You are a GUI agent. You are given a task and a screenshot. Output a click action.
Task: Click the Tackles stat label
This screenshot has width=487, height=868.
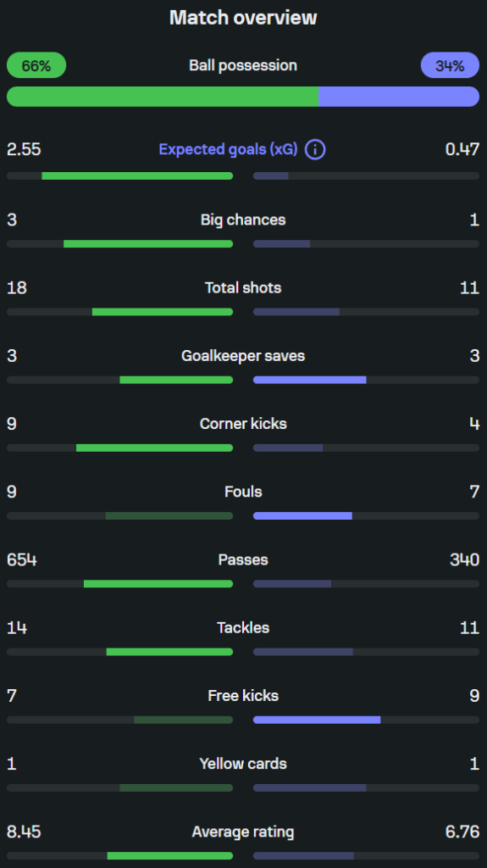[x=243, y=628]
